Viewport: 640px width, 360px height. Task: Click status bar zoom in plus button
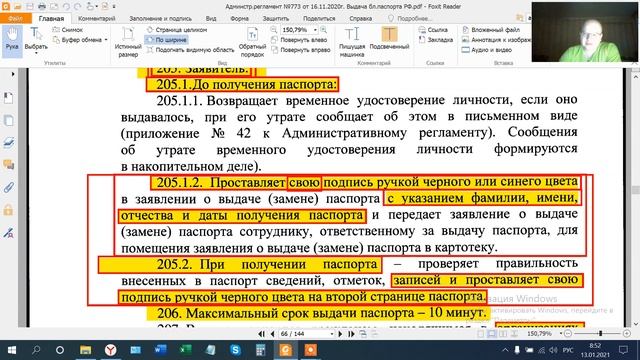[x=627, y=333]
